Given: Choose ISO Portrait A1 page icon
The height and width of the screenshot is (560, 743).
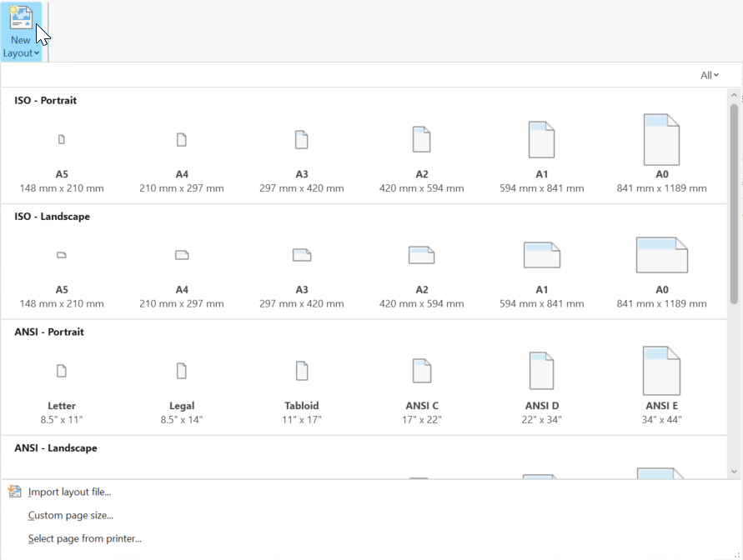Looking at the screenshot, I should 541,140.
